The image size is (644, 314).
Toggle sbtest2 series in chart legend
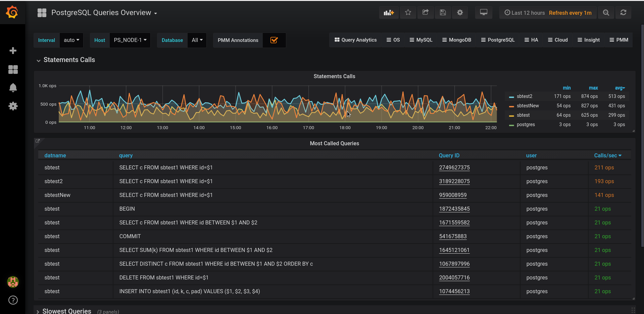coord(524,96)
